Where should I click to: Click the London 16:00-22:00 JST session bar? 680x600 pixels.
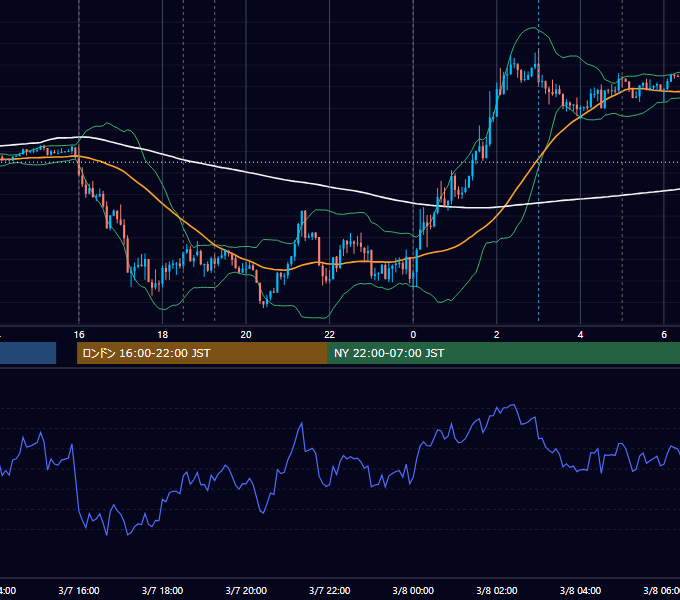tap(202, 353)
